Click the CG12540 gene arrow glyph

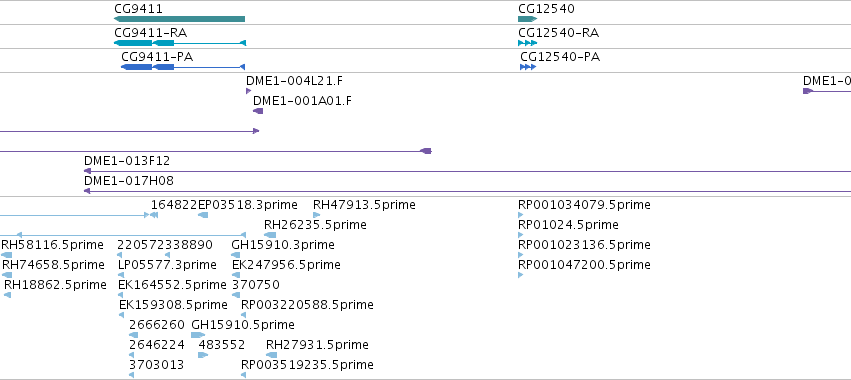528,19
